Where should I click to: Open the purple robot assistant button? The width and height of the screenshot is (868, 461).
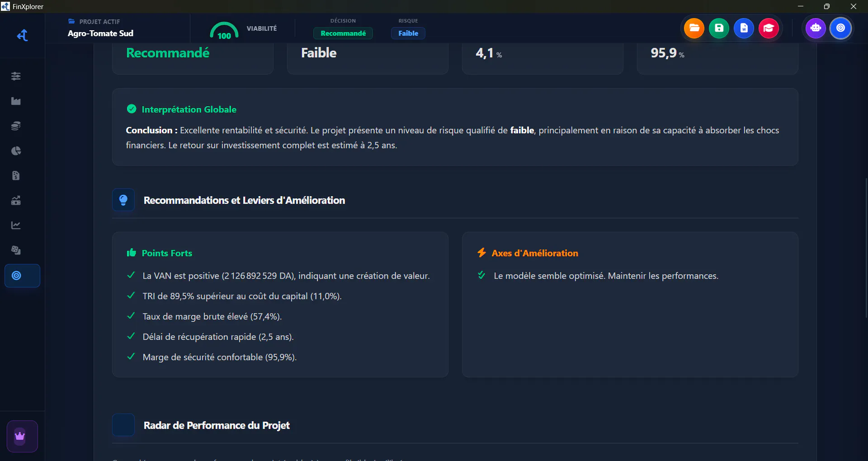point(816,28)
